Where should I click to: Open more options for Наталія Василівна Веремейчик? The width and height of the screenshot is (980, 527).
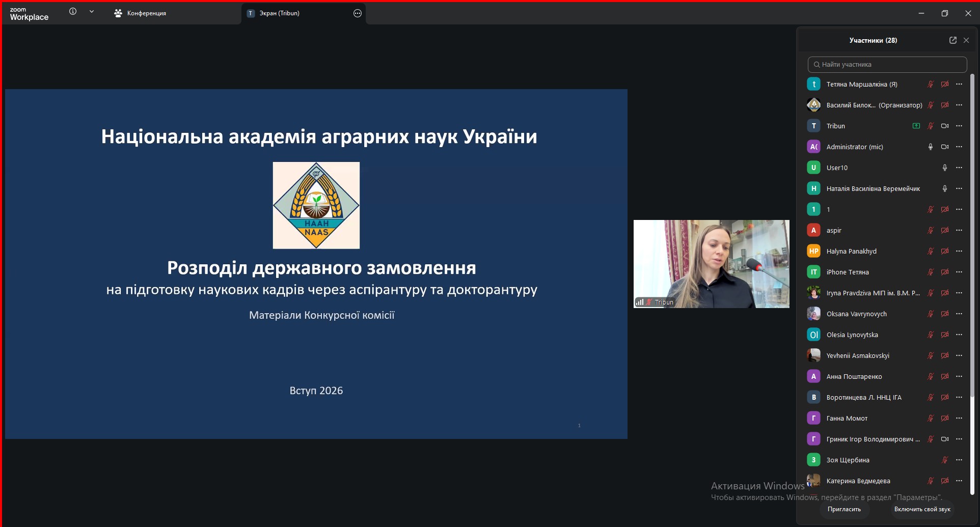click(x=959, y=188)
